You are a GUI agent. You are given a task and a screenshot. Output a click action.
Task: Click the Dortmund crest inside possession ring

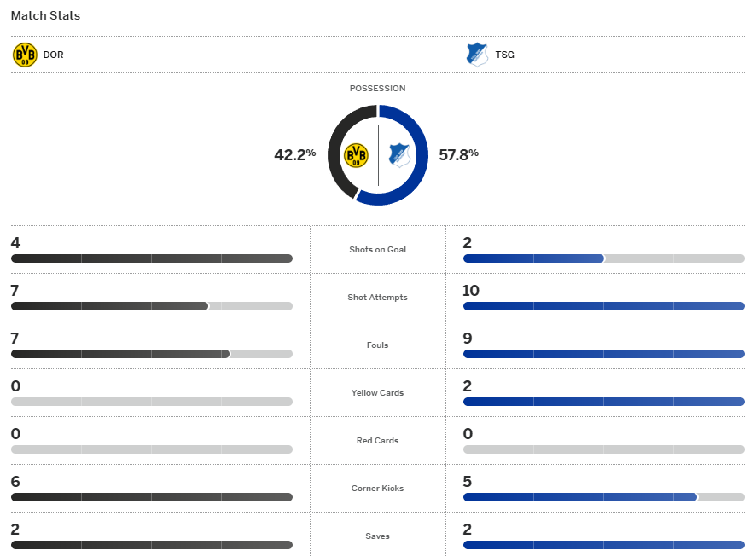point(355,155)
